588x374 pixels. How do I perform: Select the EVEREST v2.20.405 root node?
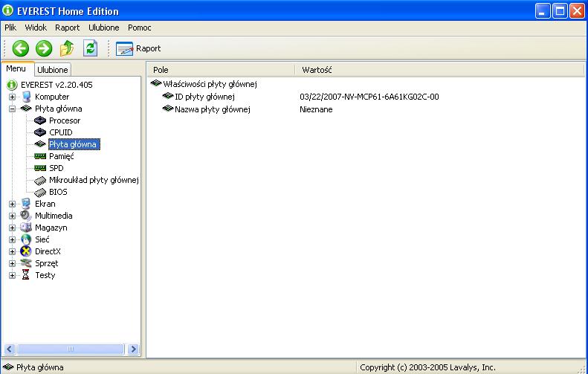click(x=56, y=85)
